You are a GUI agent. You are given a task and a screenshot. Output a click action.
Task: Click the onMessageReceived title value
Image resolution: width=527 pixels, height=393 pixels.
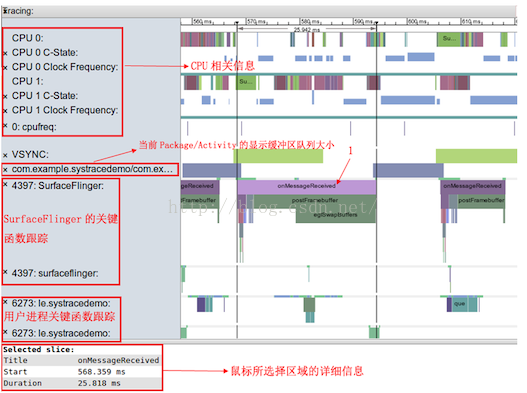[x=118, y=360]
